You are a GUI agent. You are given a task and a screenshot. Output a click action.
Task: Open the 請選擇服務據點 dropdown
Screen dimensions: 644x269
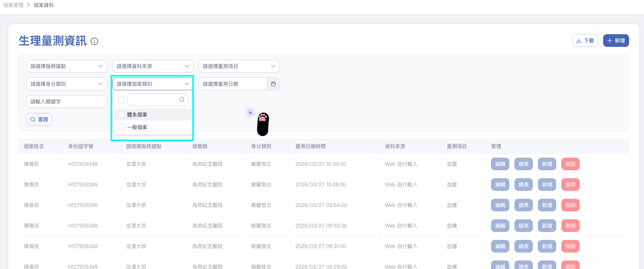click(67, 66)
